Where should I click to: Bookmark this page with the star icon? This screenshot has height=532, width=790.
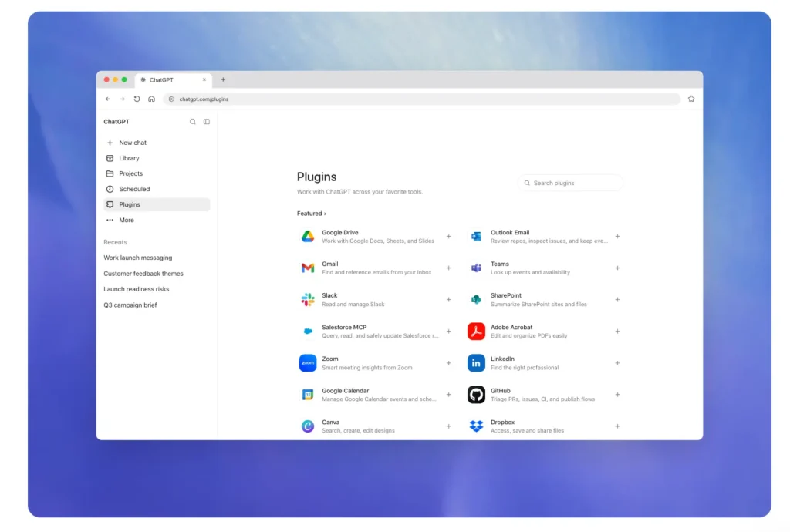point(691,99)
